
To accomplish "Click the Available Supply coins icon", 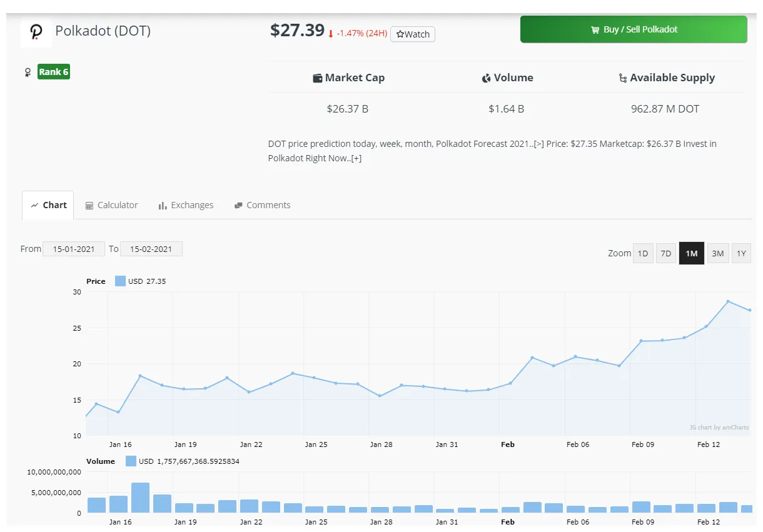I will pos(623,78).
